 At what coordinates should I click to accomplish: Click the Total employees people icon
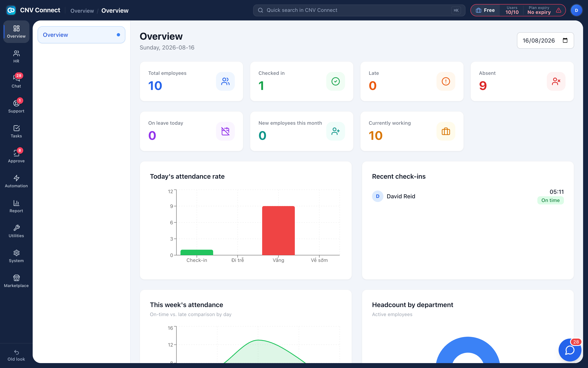pyautogui.click(x=225, y=81)
